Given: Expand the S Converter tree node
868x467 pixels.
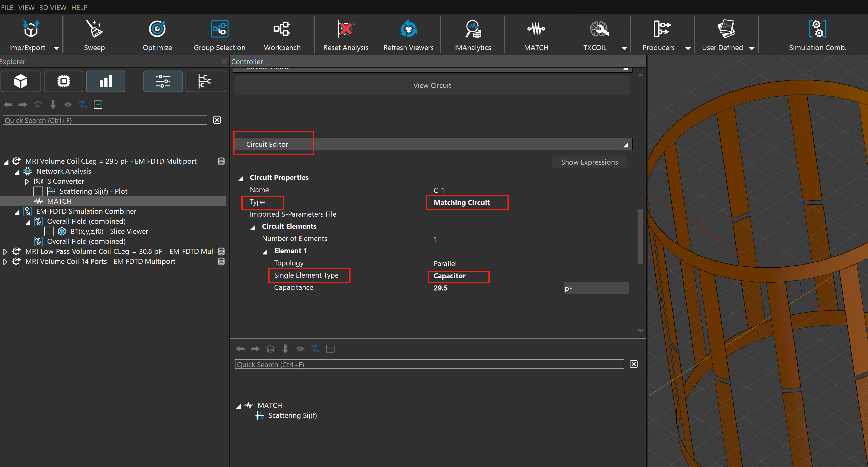Looking at the screenshot, I should [x=27, y=182].
